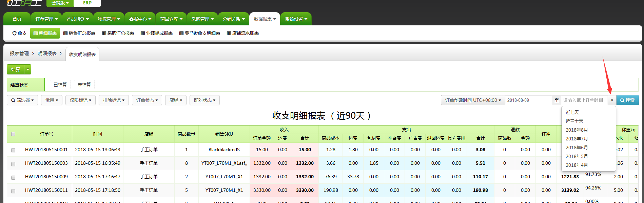
Task: Click 报表管理 breadcrumb link
Action: coord(19,53)
